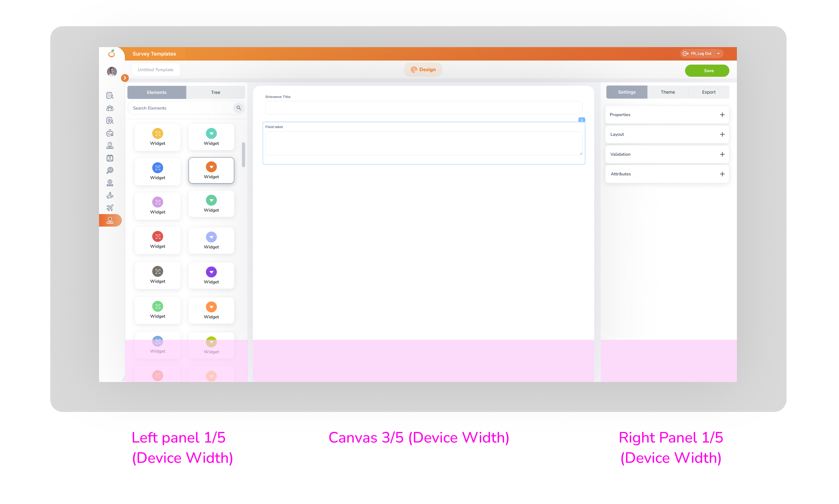Expand the Properties section
The width and height of the screenshot is (839, 504).
tap(667, 115)
